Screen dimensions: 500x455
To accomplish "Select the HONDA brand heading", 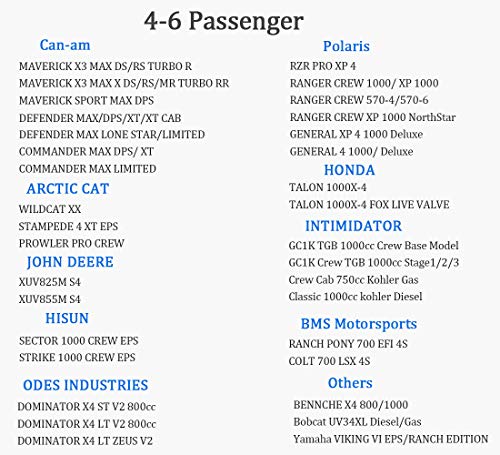I will [350, 170].
